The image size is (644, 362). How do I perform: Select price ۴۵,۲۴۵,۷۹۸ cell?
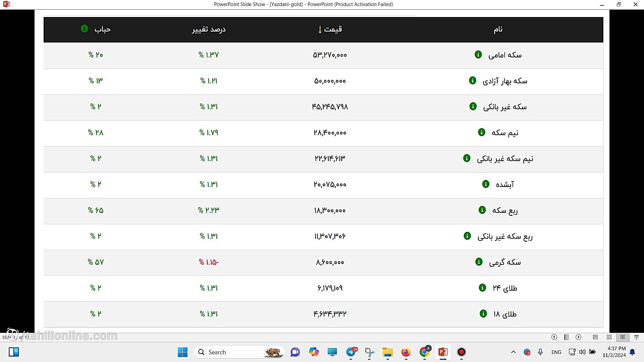tap(330, 107)
